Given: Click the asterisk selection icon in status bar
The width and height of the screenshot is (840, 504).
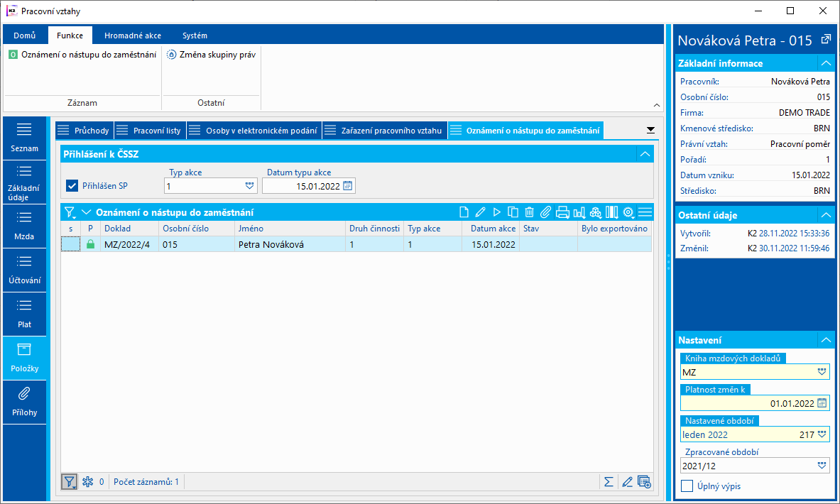Looking at the screenshot, I should tap(88, 482).
